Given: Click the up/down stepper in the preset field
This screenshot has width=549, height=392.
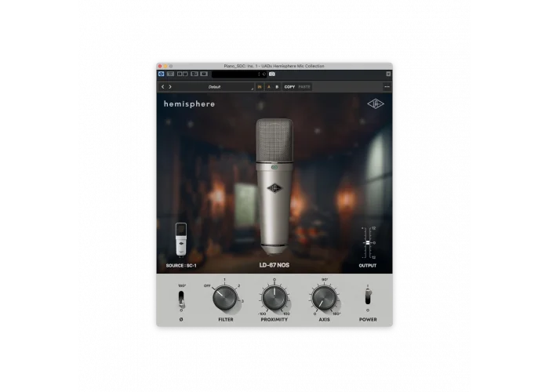Looking at the screenshot, I should [259, 74].
